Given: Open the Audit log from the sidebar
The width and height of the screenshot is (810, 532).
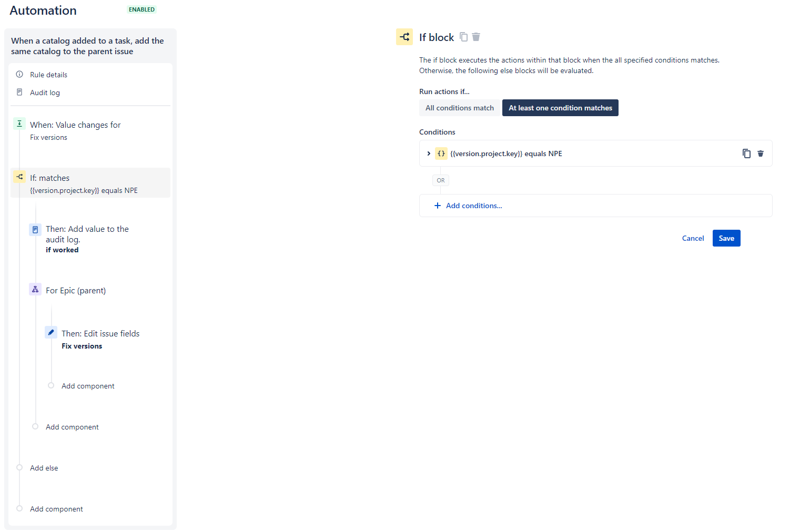Looking at the screenshot, I should pos(45,93).
